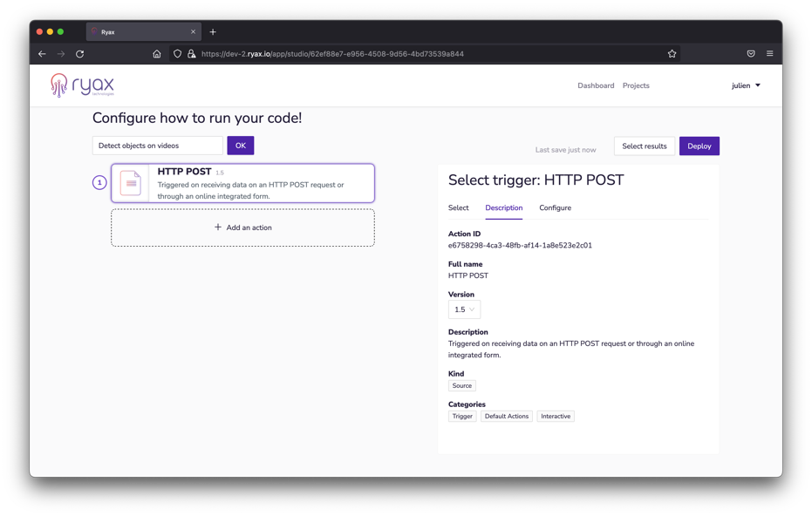Image resolution: width=812 pixels, height=516 pixels.
Task: Switch to the Select tab
Action: 458,208
